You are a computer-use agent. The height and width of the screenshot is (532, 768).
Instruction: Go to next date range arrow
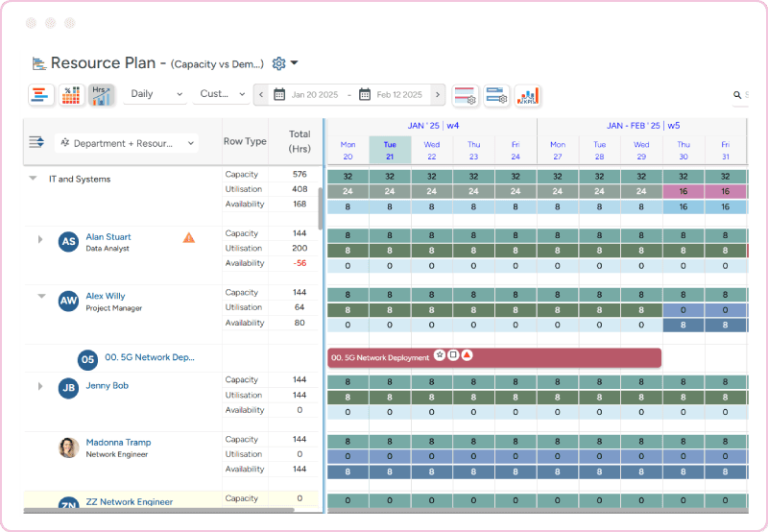pyautogui.click(x=438, y=95)
